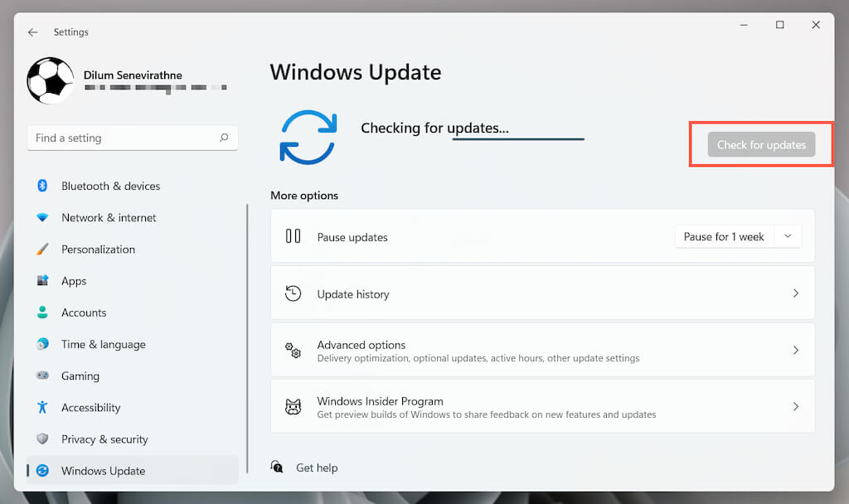Click Checking for updates status text
The width and height of the screenshot is (849, 504).
434,128
